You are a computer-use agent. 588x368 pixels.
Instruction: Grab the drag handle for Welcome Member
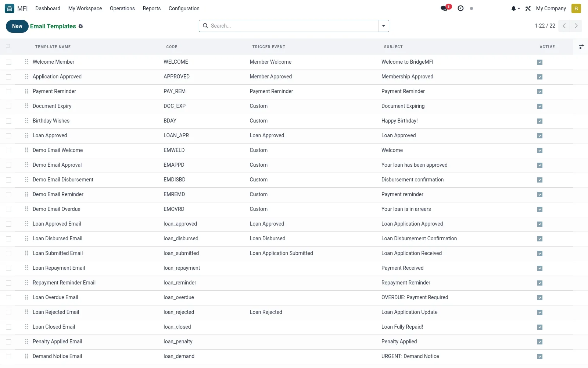coord(26,62)
